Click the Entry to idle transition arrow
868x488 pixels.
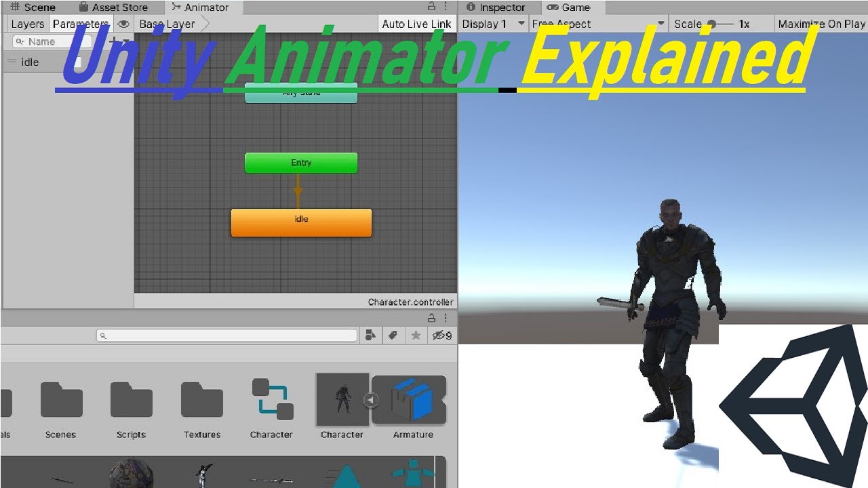click(x=297, y=191)
